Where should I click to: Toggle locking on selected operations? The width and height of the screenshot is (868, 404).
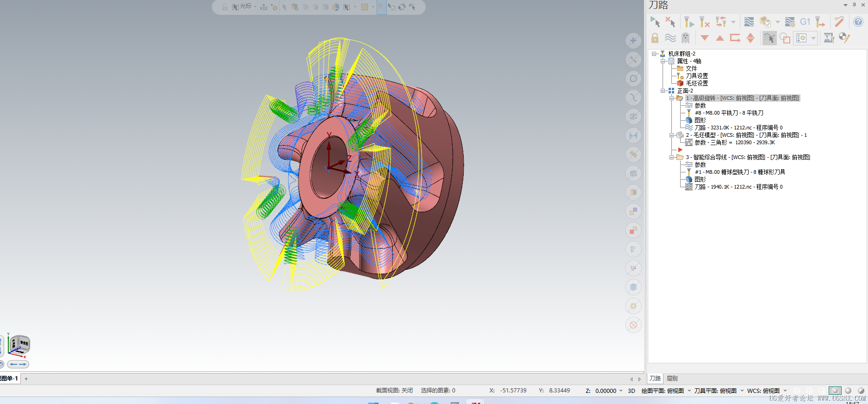pyautogui.click(x=655, y=38)
